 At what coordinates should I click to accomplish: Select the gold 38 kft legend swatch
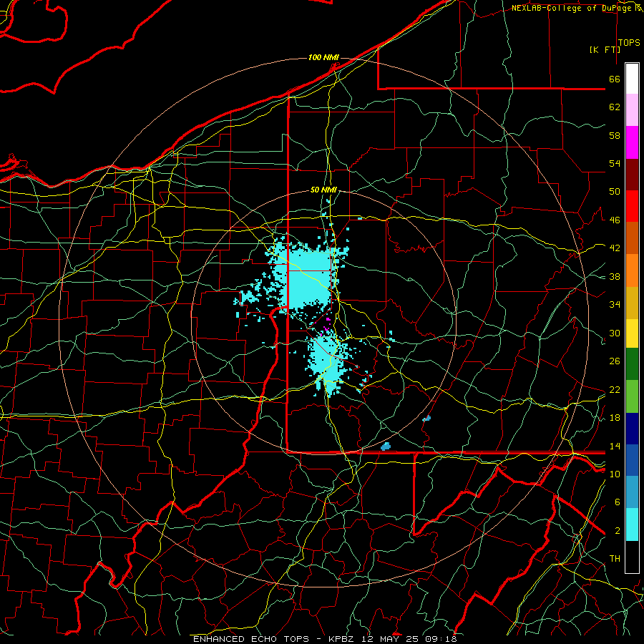coord(632,303)
